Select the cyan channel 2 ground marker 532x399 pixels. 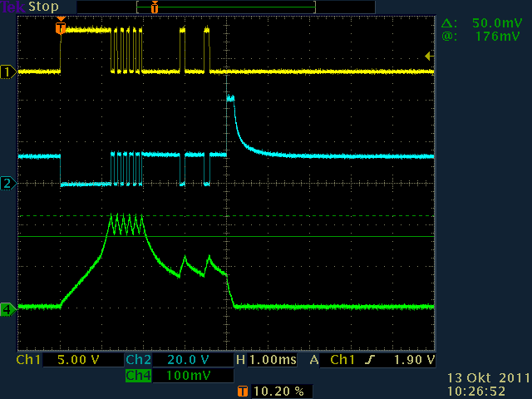(9, 183)
